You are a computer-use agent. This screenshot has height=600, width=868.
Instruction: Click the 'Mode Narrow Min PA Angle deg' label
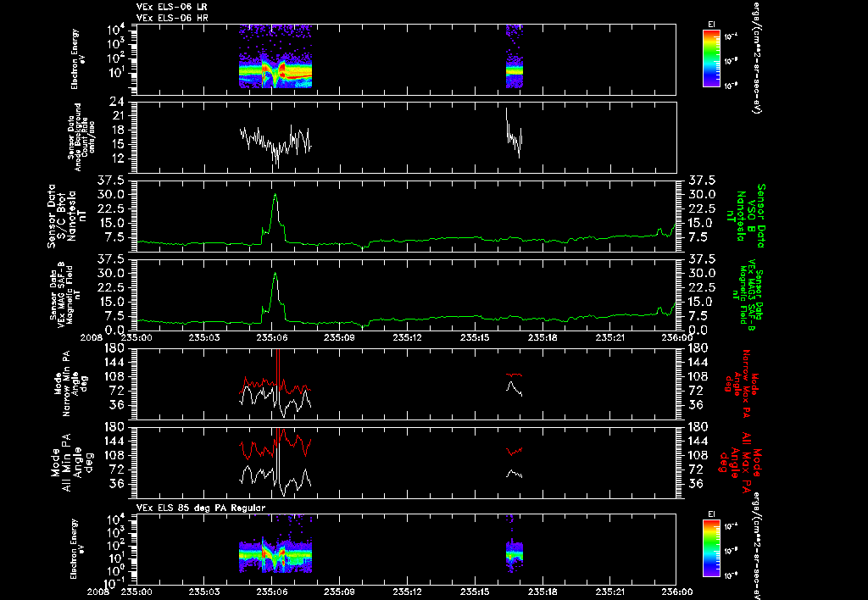pyautogui.click(x=70, y=383)
